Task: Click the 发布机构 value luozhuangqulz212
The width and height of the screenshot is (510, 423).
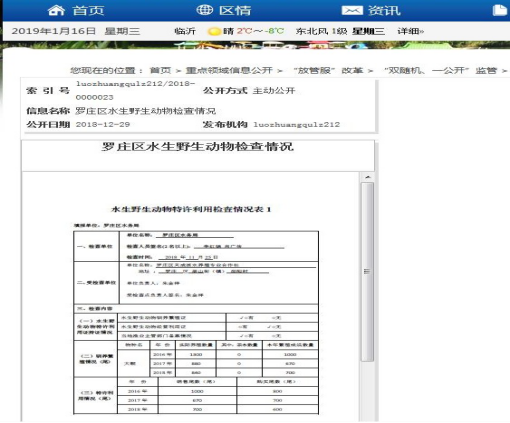Action: point(297,125)
